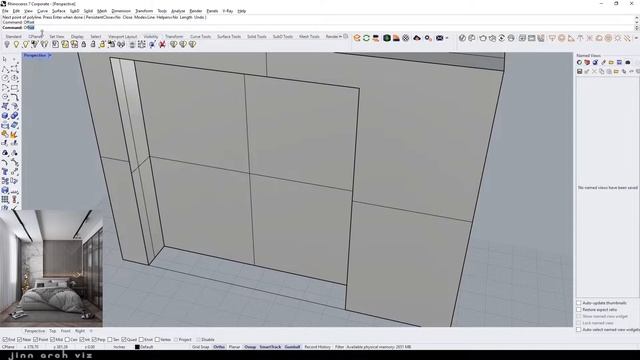Toggle Gumball in status bar

coord(292,347)
